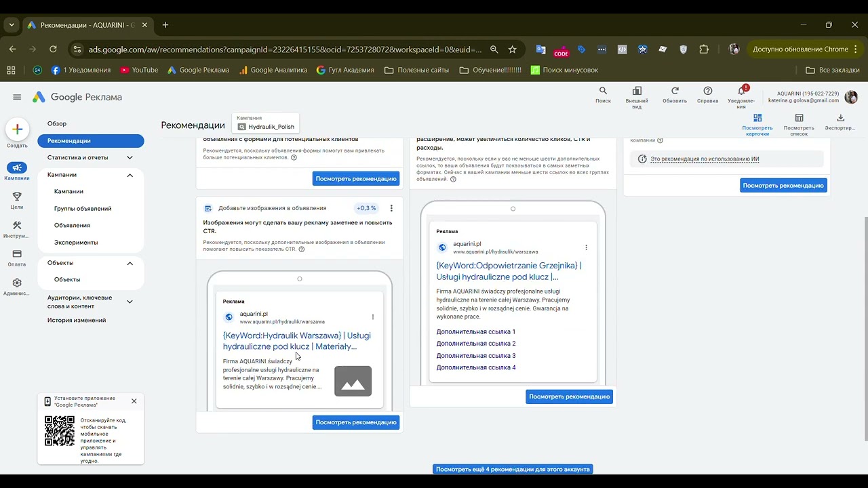Viewport: 868px width, 488px height.
Task: Click the Создать plus button
Action: 17,129
